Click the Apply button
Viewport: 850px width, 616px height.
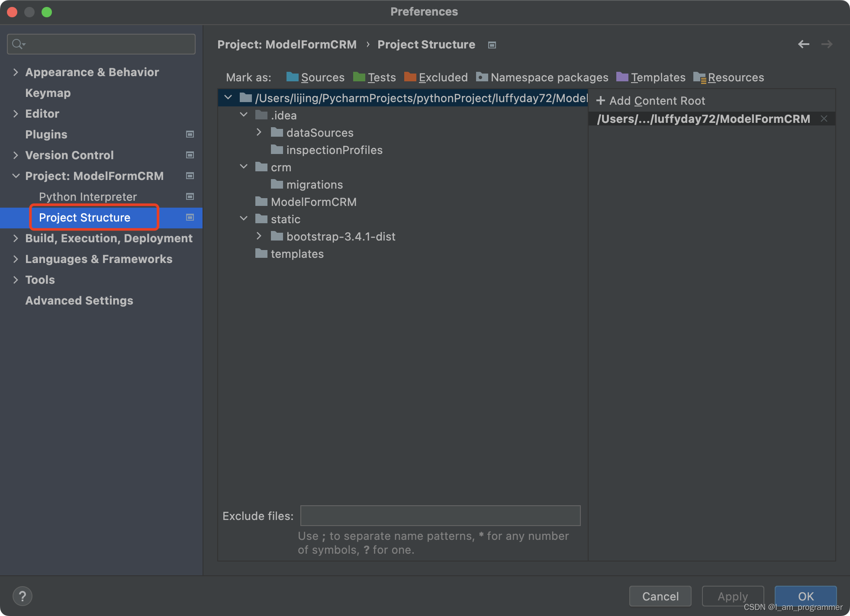coord(732,596)
